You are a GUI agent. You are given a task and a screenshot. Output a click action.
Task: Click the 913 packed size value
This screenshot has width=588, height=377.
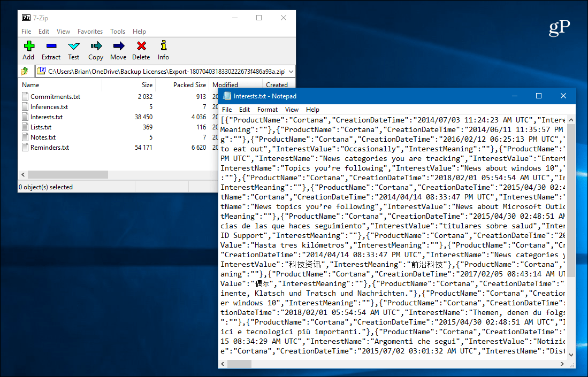(201, 97)
